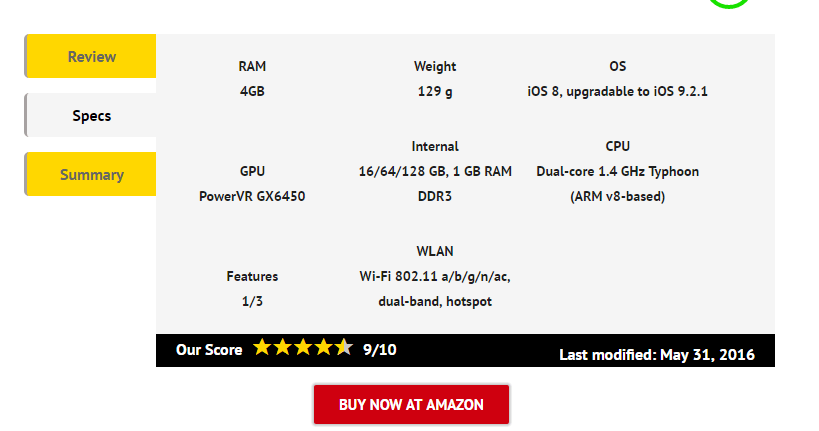Click the Wi-Fi 802.11 WLAN spec text

tap(435, 276)
